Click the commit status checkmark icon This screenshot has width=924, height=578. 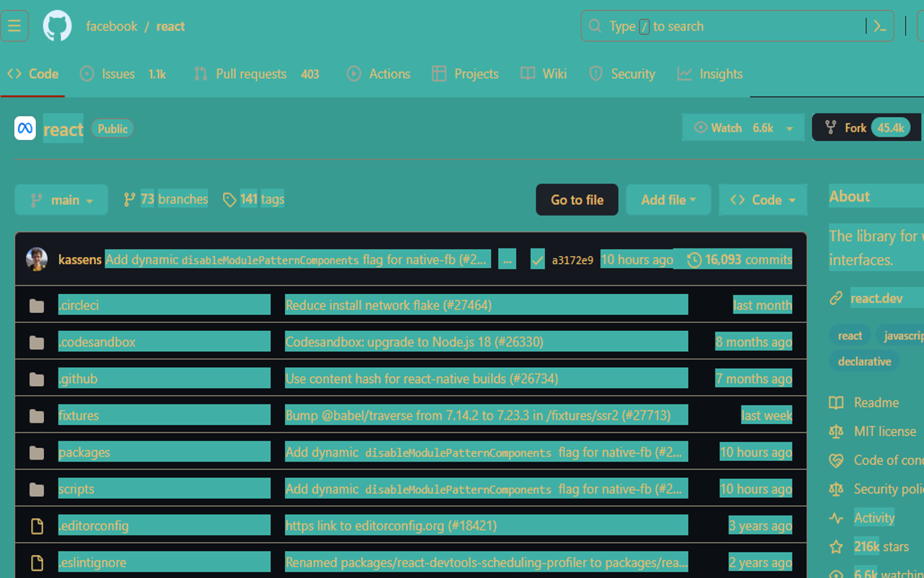537,259
